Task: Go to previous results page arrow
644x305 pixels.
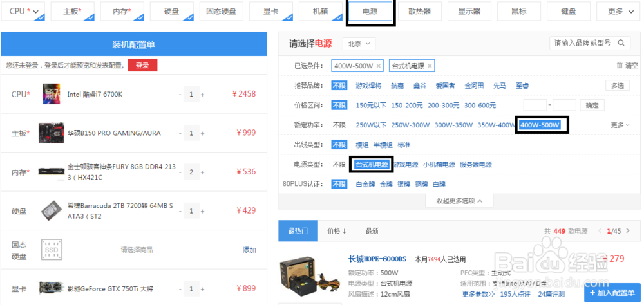Action: pyautogui.click(x=600, y=231)
